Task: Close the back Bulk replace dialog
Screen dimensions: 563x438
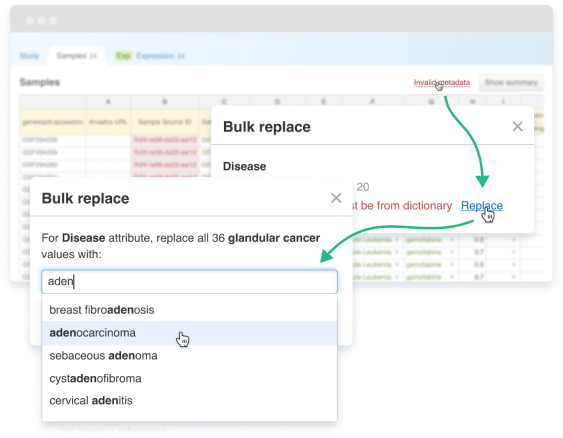Action: click(x=517, y=126)
